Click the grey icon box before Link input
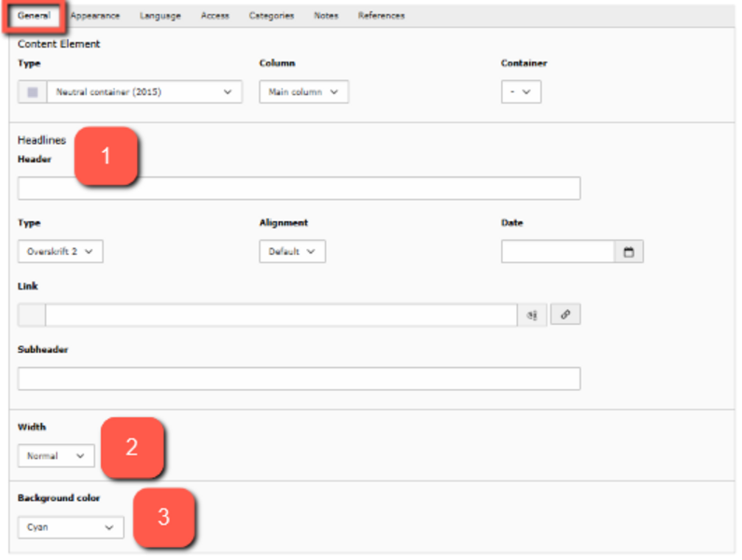 point(32,315)
